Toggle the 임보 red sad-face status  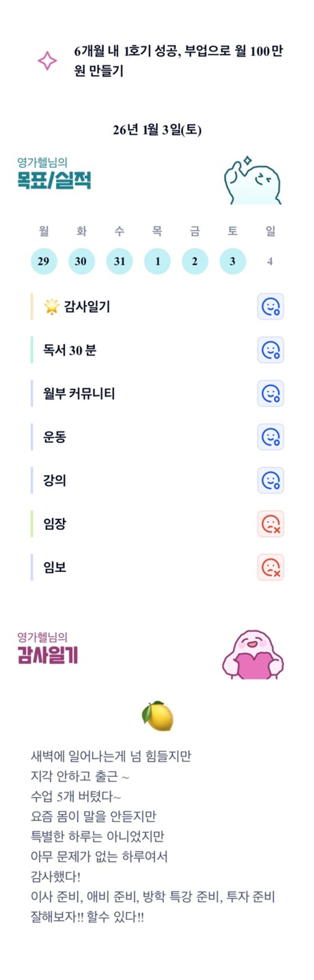(270, 567)
